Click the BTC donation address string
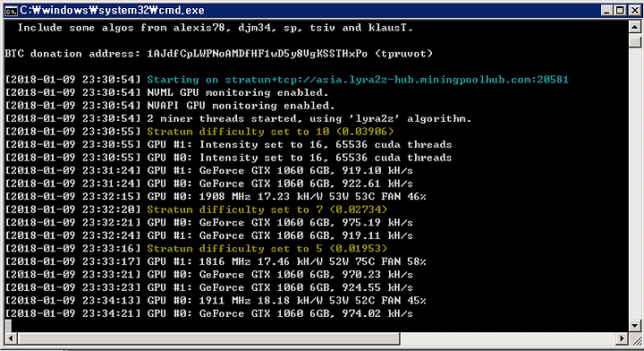 (x=257, y=54)
